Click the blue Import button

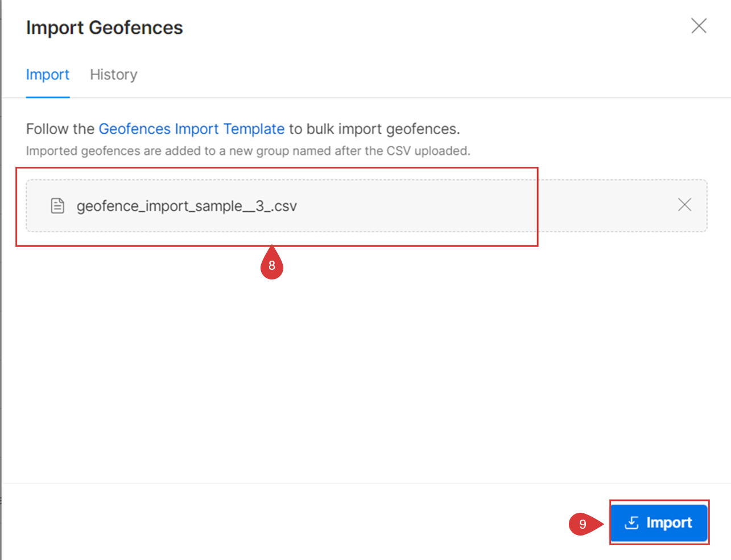tap(659, 522)
